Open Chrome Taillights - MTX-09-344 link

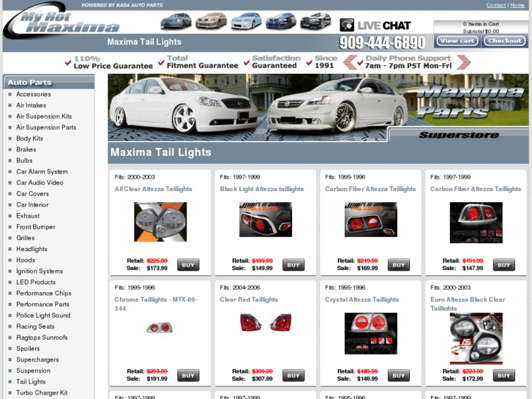point(156,304)
